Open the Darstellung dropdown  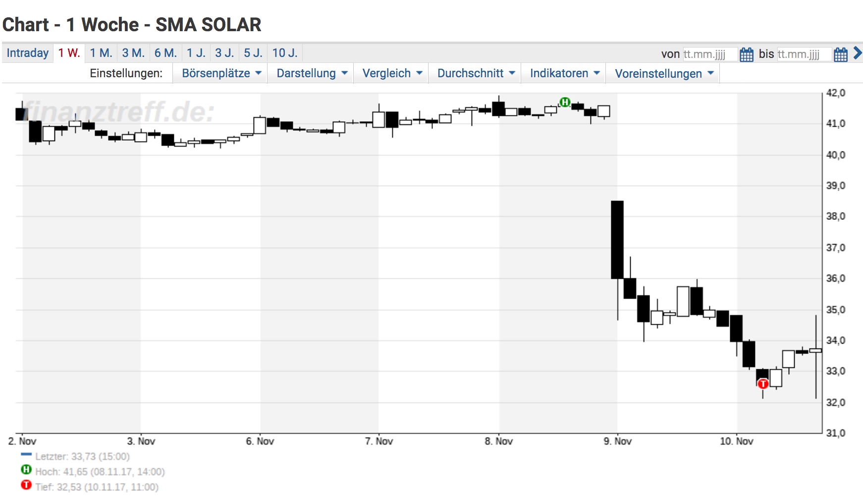click(311, 73)
